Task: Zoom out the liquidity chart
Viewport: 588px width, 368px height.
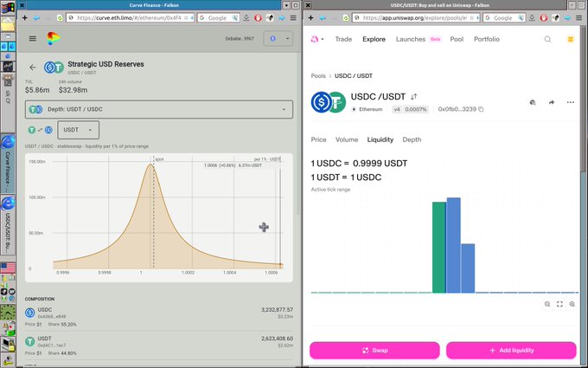Action: coord(547,304)
